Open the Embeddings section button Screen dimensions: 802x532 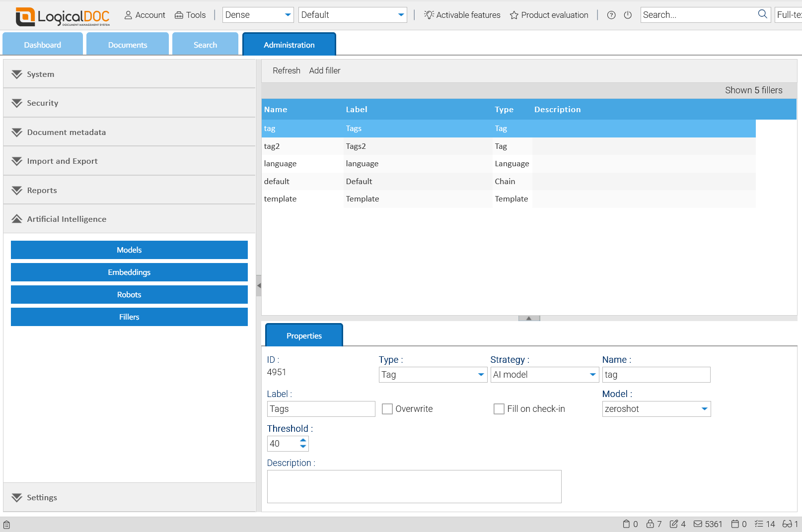click(129, 272)
